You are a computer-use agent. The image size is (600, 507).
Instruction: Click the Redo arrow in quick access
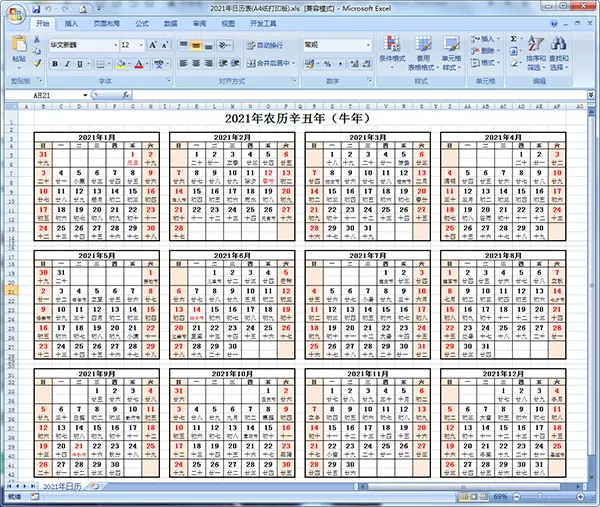coord(65,8)
